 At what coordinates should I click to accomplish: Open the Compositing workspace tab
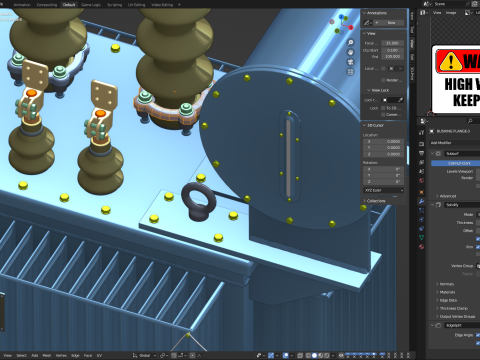pyautogui.click(x=47, y=5)
